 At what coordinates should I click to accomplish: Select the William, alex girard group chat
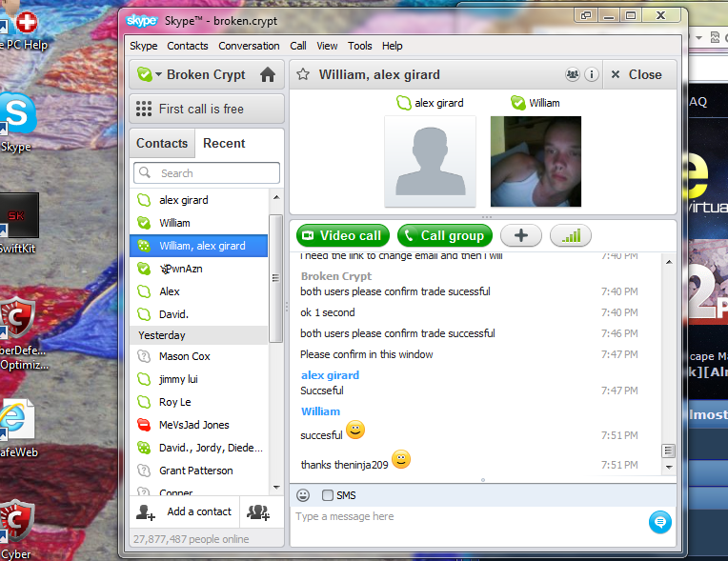(199, 246)
